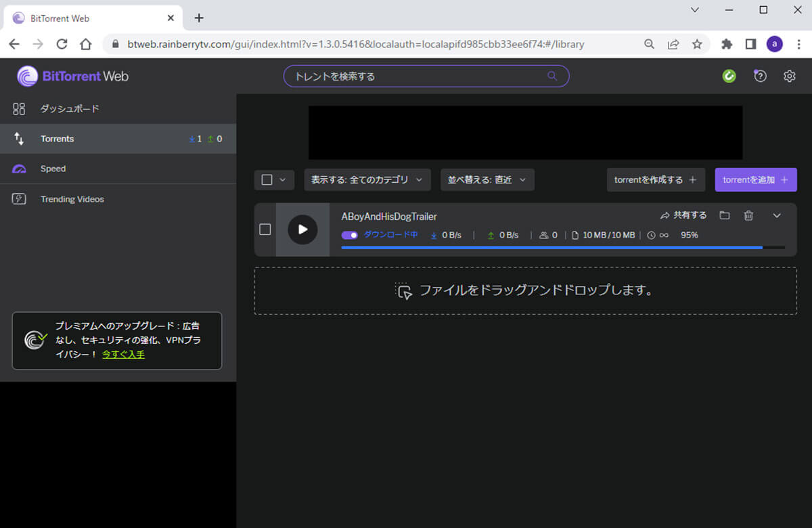The image size is (812, 528).
Task: Open the Chrome three-dot menu
Action: pos(798,44)
